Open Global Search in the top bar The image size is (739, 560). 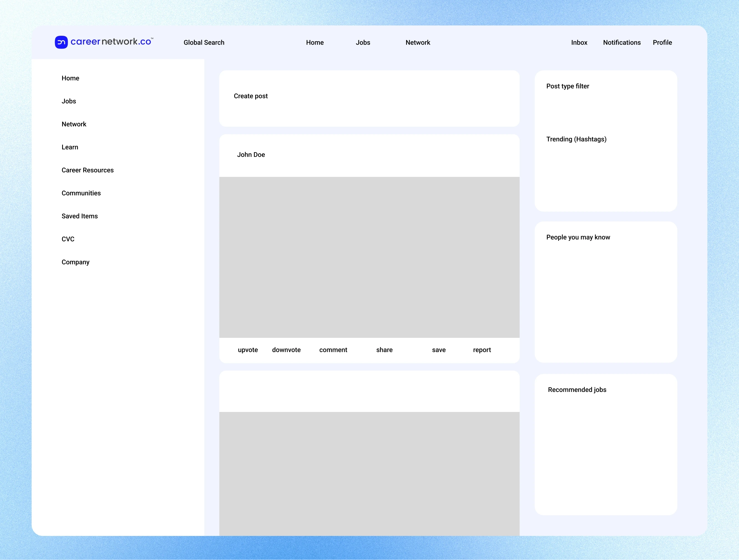click(x=204, y=42)
